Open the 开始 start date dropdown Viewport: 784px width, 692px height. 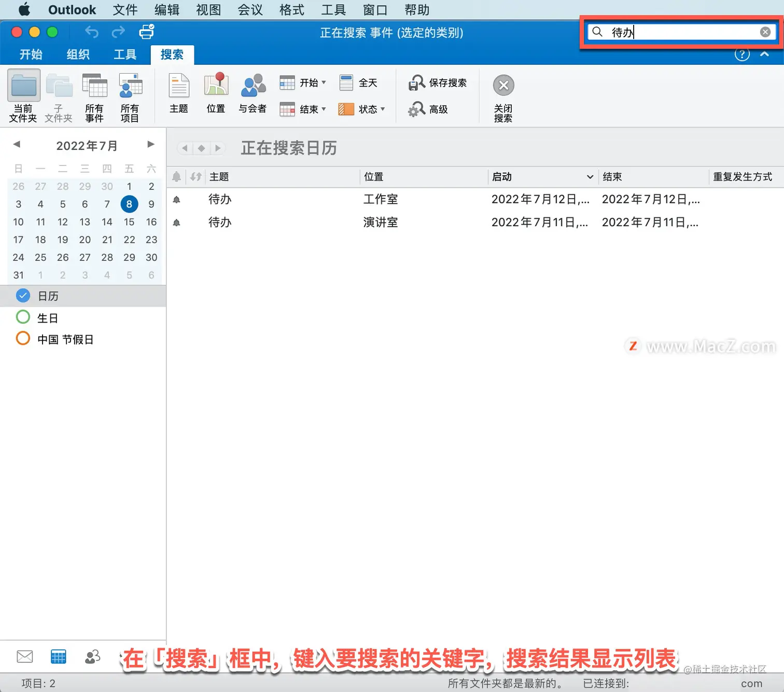tap(303, 82)
